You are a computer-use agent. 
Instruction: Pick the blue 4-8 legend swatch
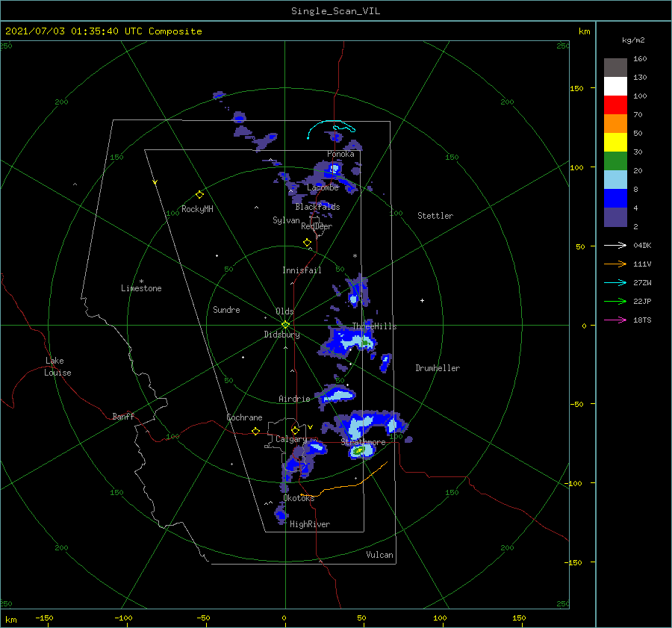coord(615,198)
